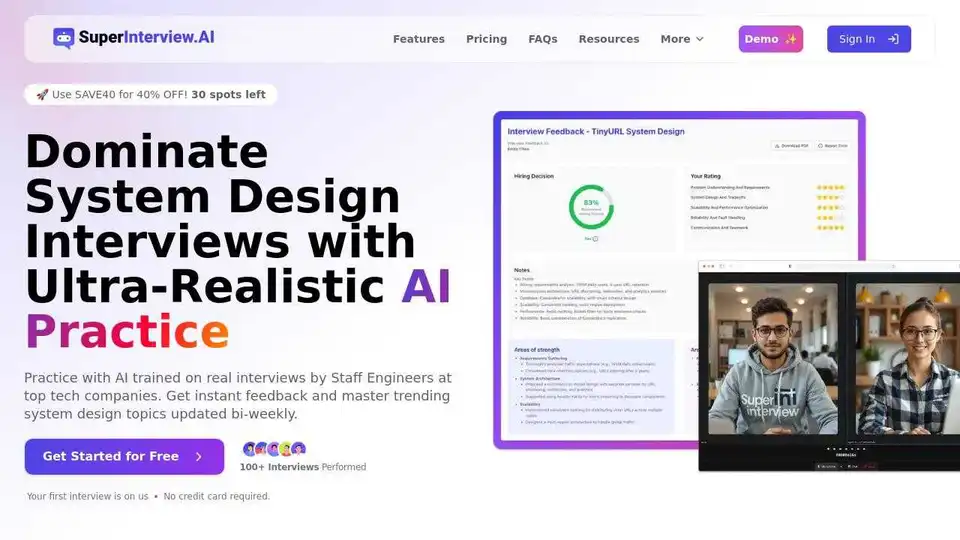
Task: Click the '30 spots left' text
Action: point(228,94)
